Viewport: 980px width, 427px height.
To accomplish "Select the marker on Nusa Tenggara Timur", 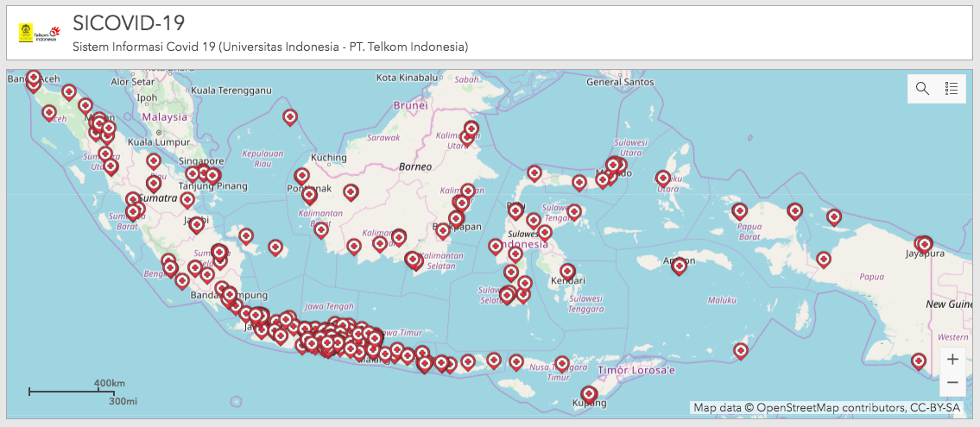I will (562, 363).
